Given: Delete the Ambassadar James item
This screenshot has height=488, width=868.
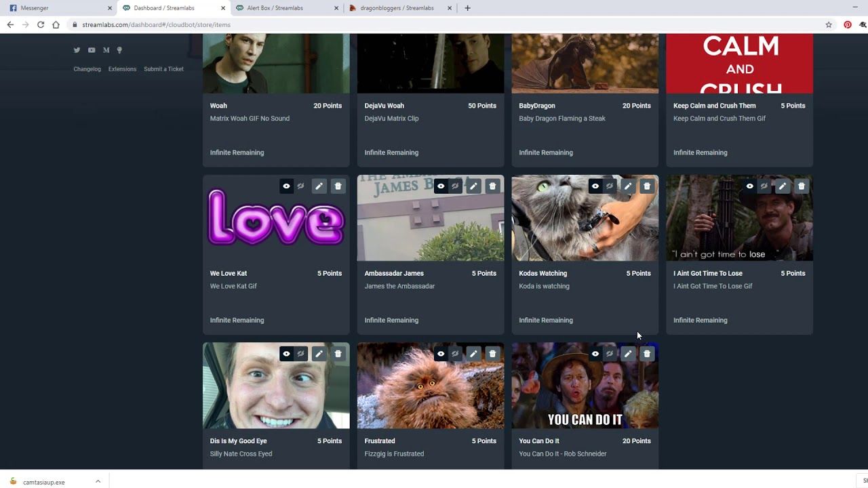Looking at the screenshot, I should click(x=492, y=186).
